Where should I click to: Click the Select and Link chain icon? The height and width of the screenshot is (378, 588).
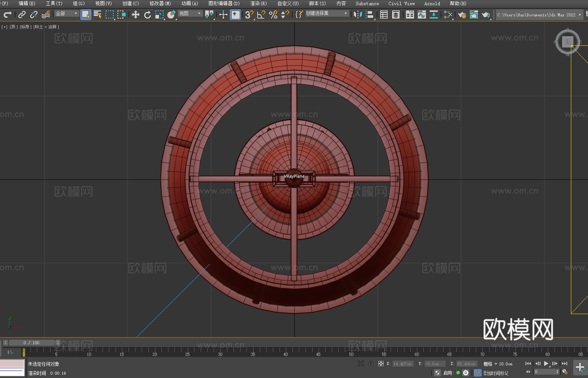pos(22,14)
